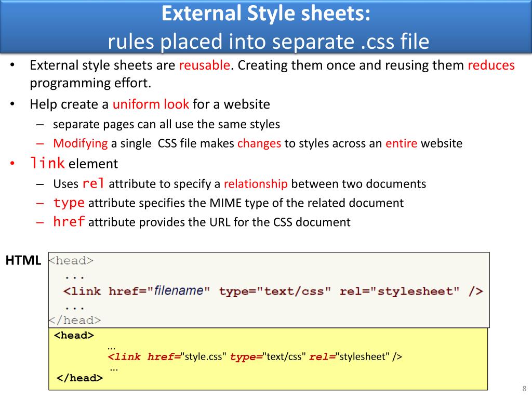Select the red word 'entire'
The image size is (532, 399).
click(x=402, y=143)
